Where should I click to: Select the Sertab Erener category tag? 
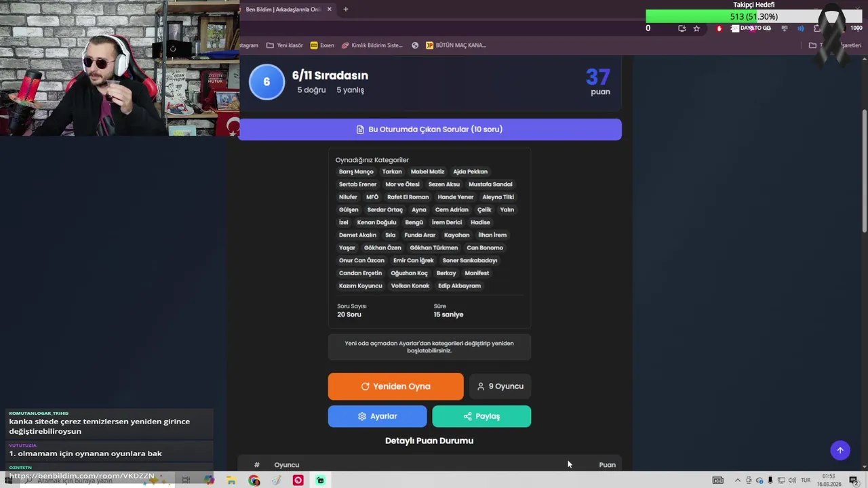(x=357, y=184)
